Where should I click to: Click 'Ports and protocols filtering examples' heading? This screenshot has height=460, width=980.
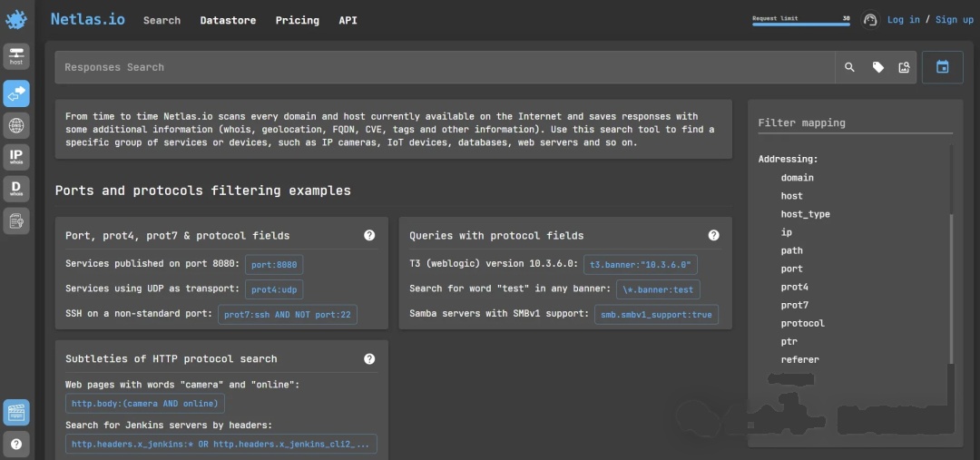click(203, 191)
